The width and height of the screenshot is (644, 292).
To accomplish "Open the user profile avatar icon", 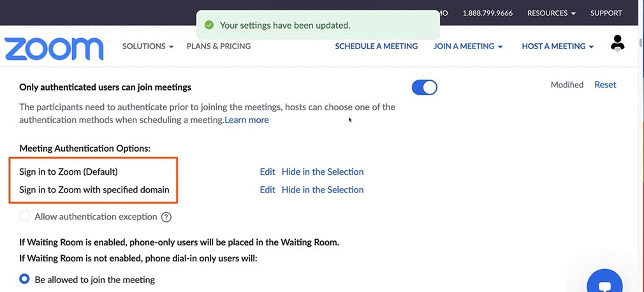I will [x=617, y=43].
